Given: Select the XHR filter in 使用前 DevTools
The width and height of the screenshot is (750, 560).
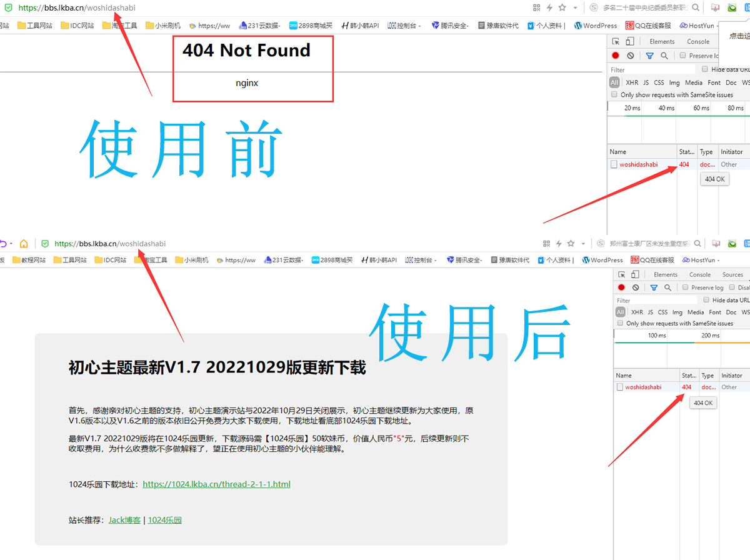Looking at the screenshot, I should coord(632,82).
